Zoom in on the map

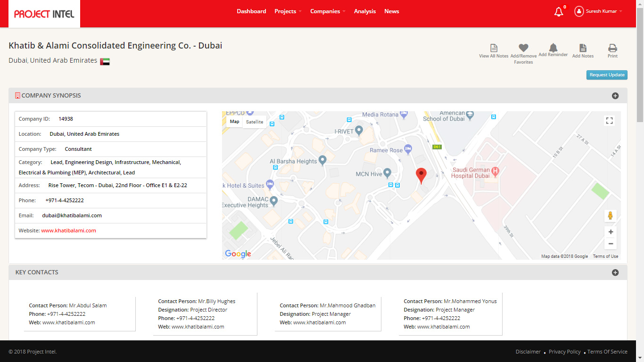tap(611, 232)
